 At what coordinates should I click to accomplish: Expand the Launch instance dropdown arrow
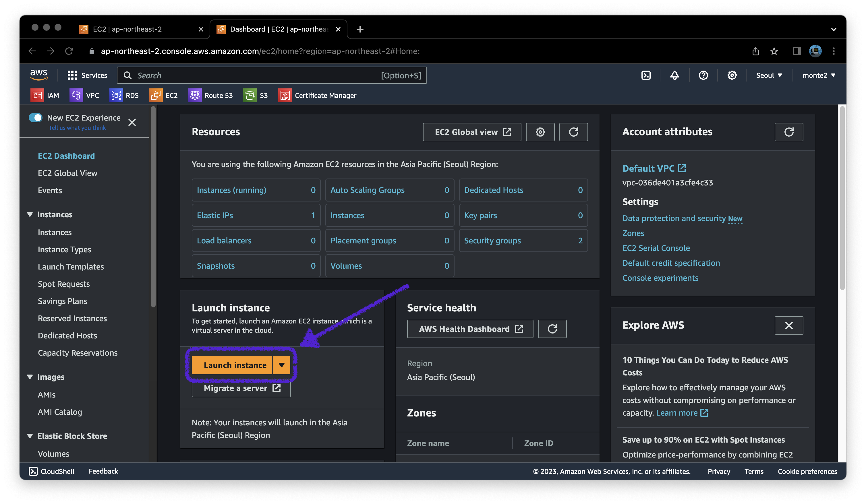coord(281,365)
